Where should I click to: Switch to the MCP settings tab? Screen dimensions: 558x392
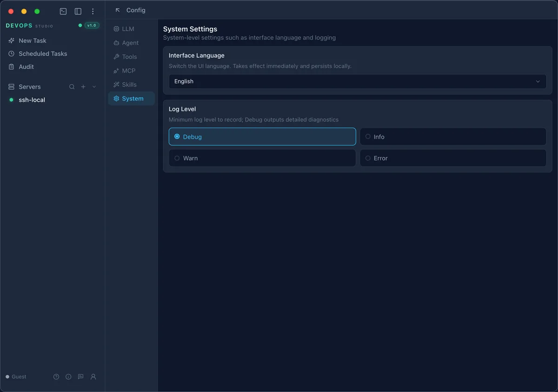[x=131, y=71]
